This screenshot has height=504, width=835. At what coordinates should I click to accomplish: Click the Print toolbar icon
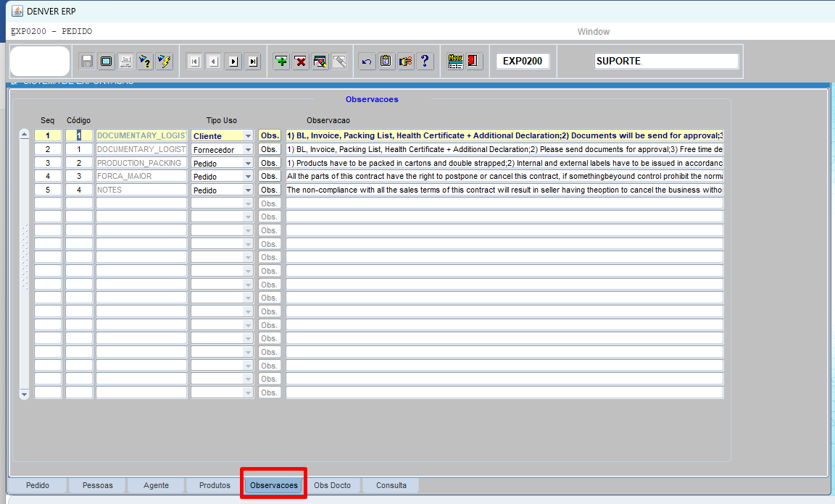click(126, 62)
